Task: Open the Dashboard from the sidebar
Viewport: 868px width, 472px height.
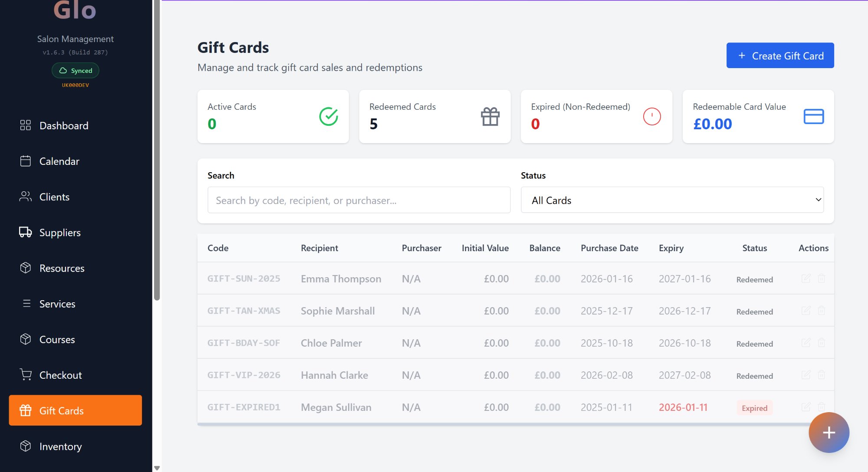Action: pyautogui.click(x=63, y=125)
